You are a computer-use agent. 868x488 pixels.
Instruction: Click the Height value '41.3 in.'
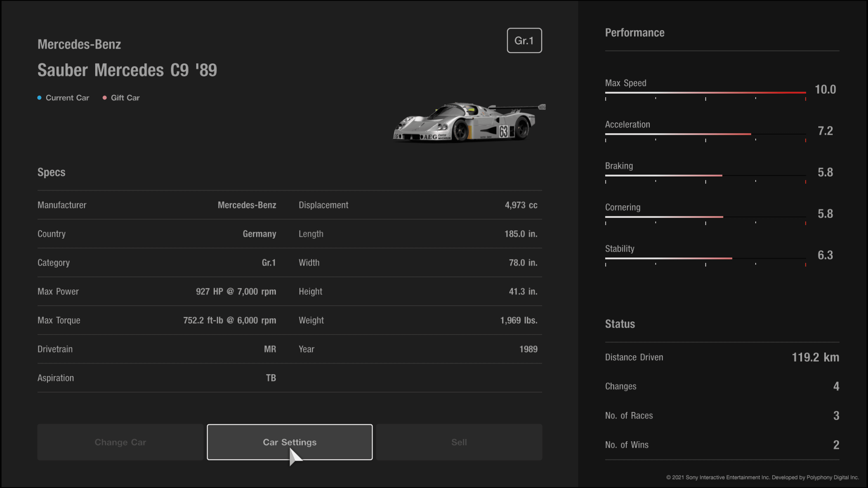pyautogui.click(x=523, y=291)
